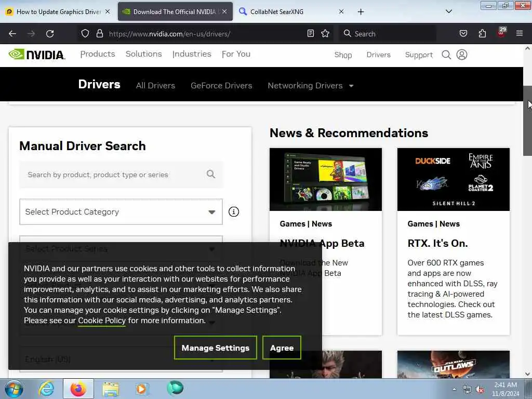Viewport: 532px width, 399px height.
Task: Click the info icon beside Product Category
Action: coord(233,212)
